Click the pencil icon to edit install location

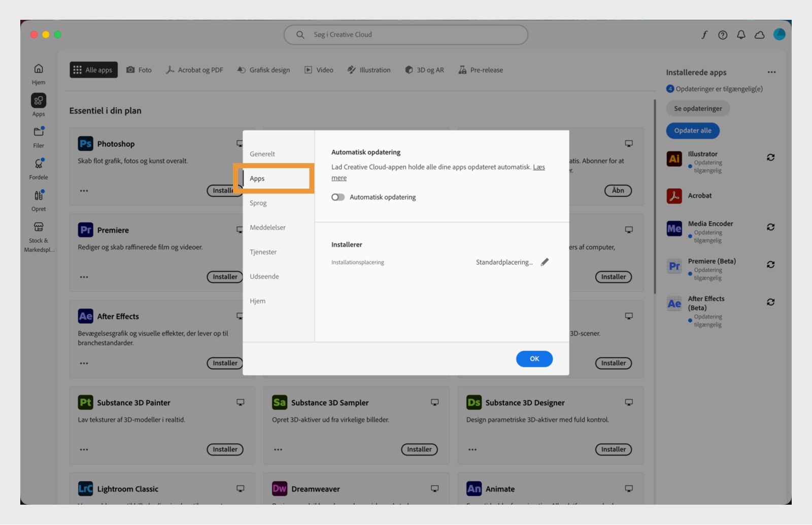click(545, 262)
